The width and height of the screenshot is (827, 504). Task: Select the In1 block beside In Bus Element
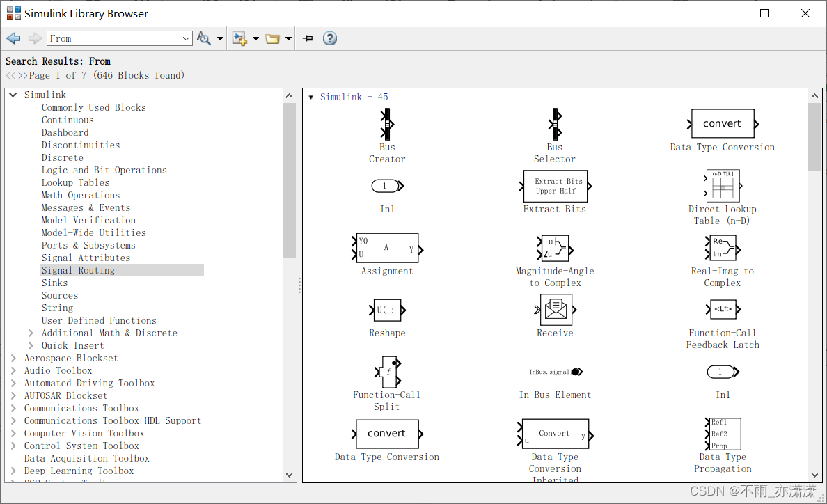[x=723, y=372]
